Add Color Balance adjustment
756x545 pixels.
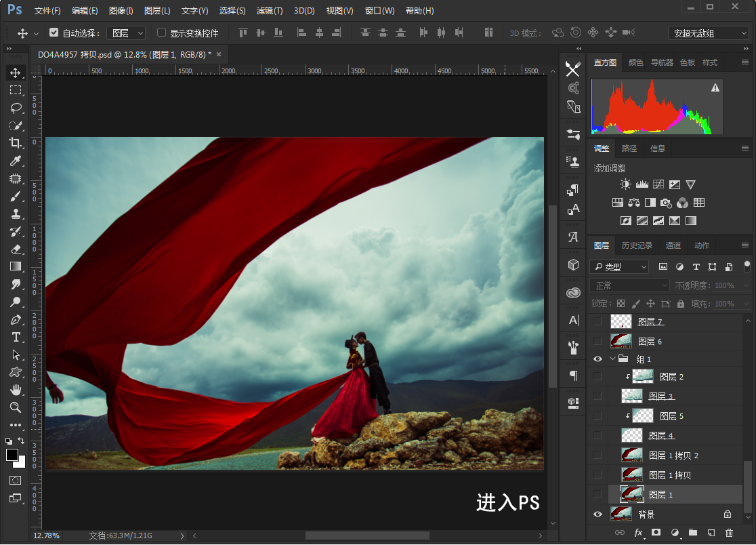coord(634,203)
